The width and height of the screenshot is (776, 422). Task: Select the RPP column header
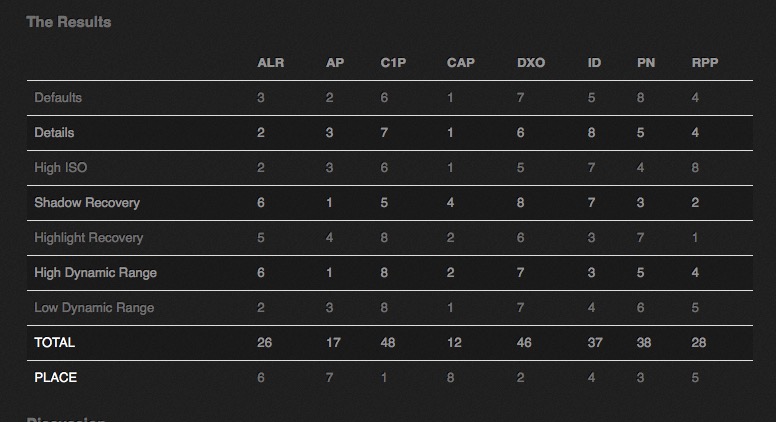tap(705, 63)
